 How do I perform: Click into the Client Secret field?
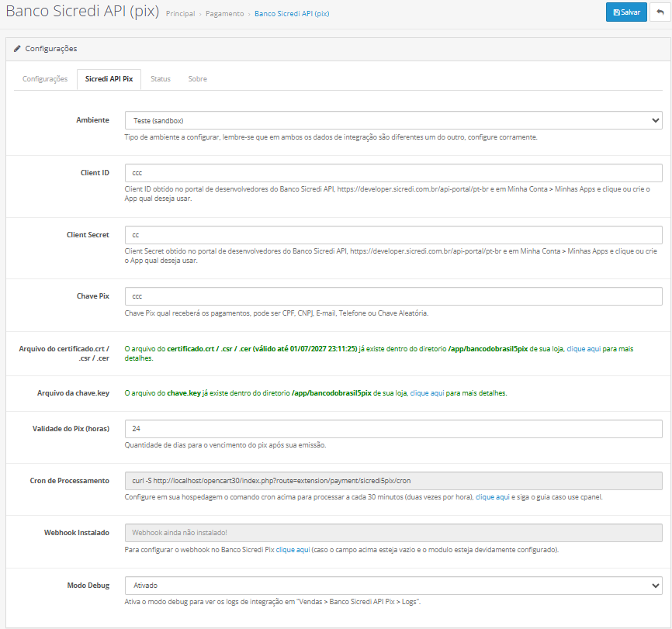(393, 234)
